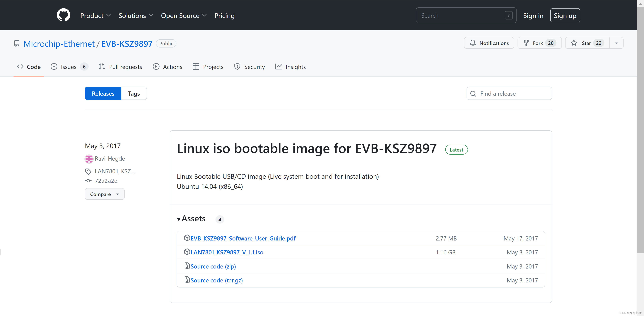Screen dimensions: 644x316
Task: Open the Issues tab
Action: click(x=69, y=67)
